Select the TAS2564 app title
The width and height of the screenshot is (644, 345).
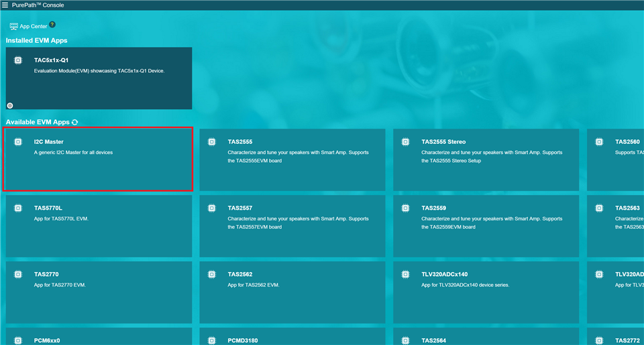click(x=434, y=340)
